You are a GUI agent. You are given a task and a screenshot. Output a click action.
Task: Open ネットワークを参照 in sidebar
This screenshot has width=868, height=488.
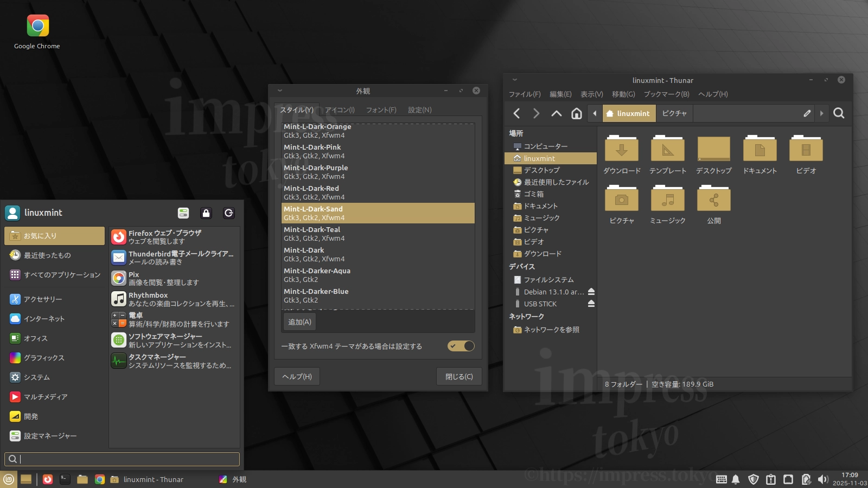(551, 330)
